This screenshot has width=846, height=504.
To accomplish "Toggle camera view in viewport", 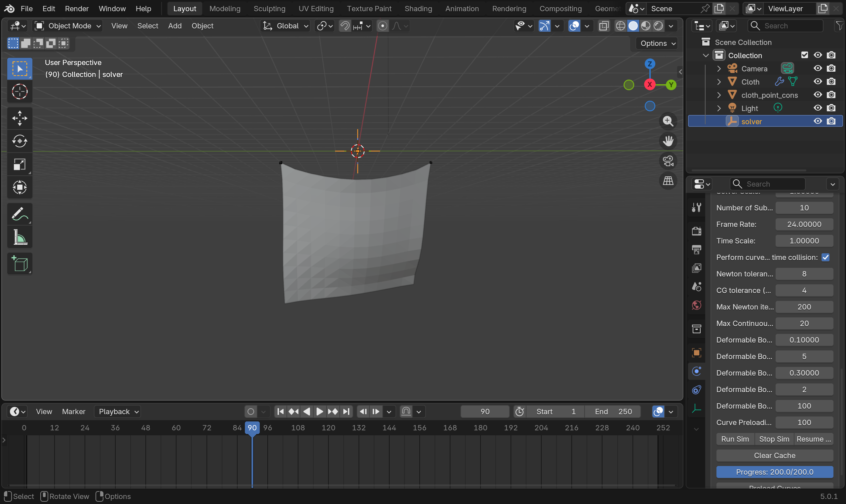I will coord(668,161).
